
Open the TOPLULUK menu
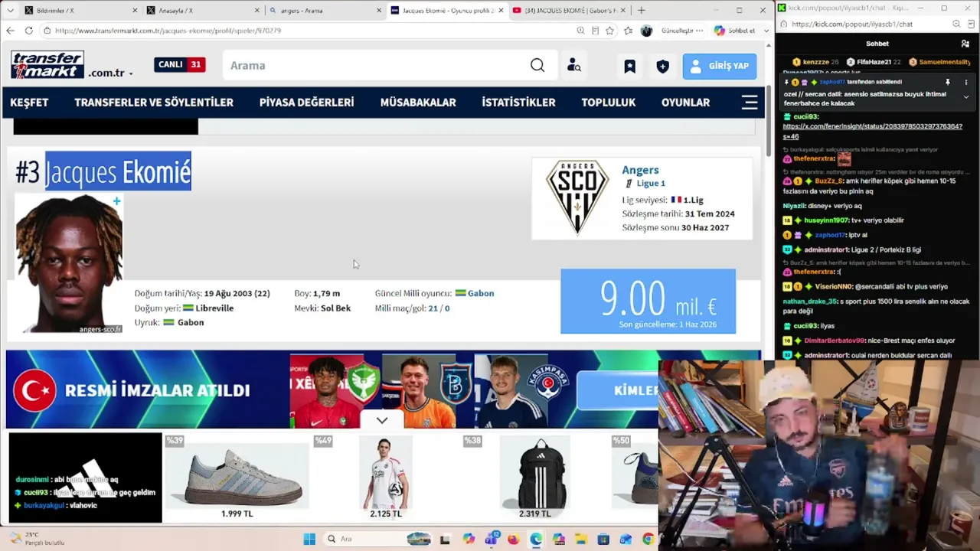pos(608,103)
